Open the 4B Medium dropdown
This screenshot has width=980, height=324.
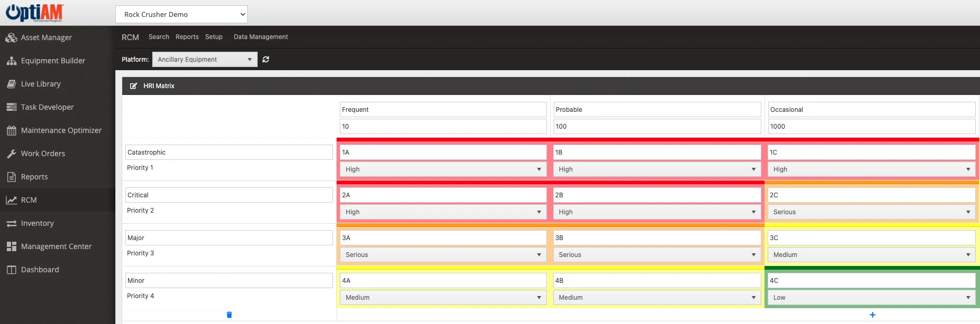click(x=657, y=298)
